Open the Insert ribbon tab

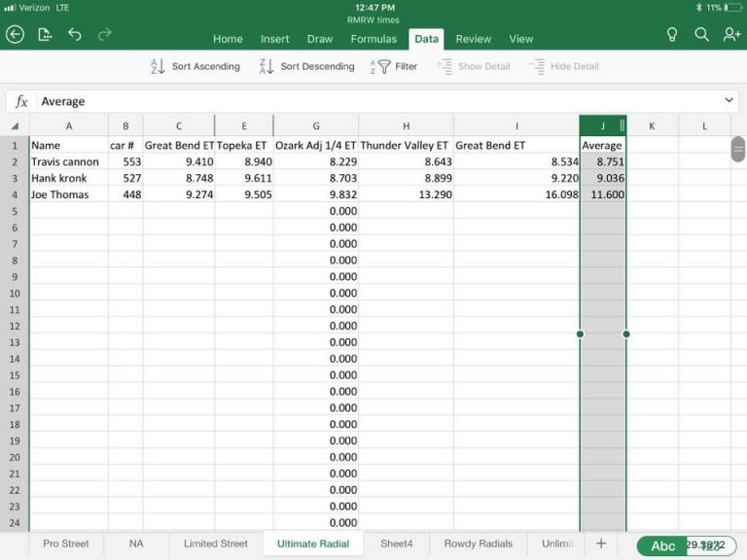coord(275,39)
